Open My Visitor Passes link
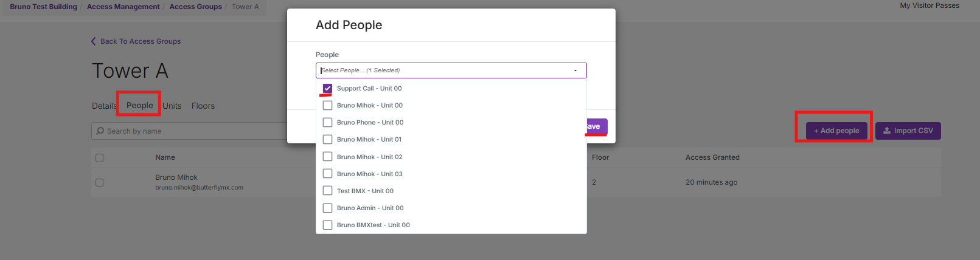980x260 pixels. tap(930, 5)
